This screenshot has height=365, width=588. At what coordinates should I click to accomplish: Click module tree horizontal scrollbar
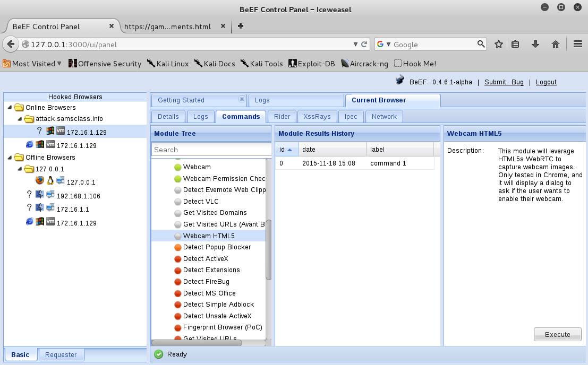[197, 343]
